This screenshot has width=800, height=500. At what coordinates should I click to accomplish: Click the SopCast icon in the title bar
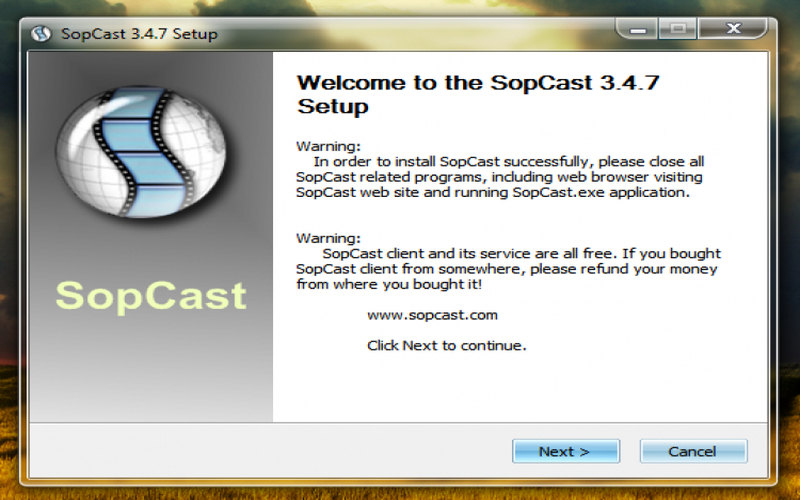[42, 34]
